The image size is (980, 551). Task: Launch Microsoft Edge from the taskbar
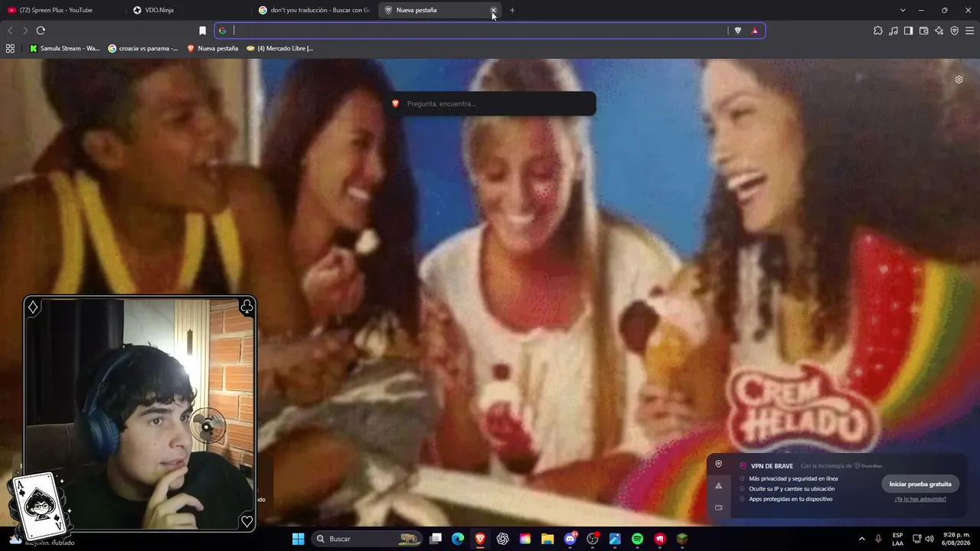tap(458, 539)
